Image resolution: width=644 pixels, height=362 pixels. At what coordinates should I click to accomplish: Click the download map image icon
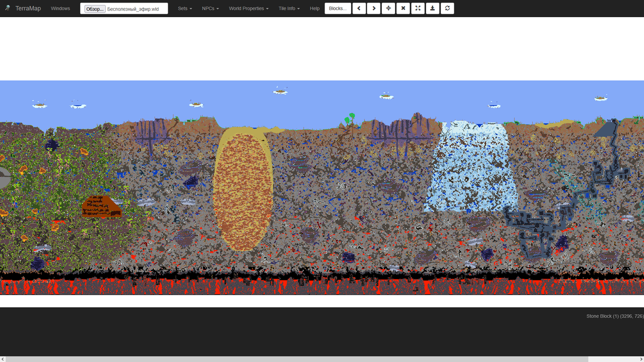coord(433,9)
